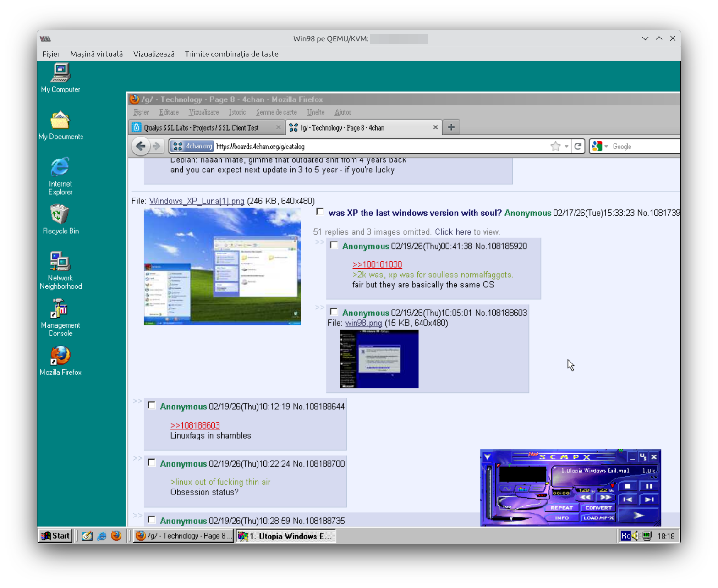Viewport: 718px width, 588px height.
Task: Follow the >>108181038 quote link
Action: coord(377,264)
